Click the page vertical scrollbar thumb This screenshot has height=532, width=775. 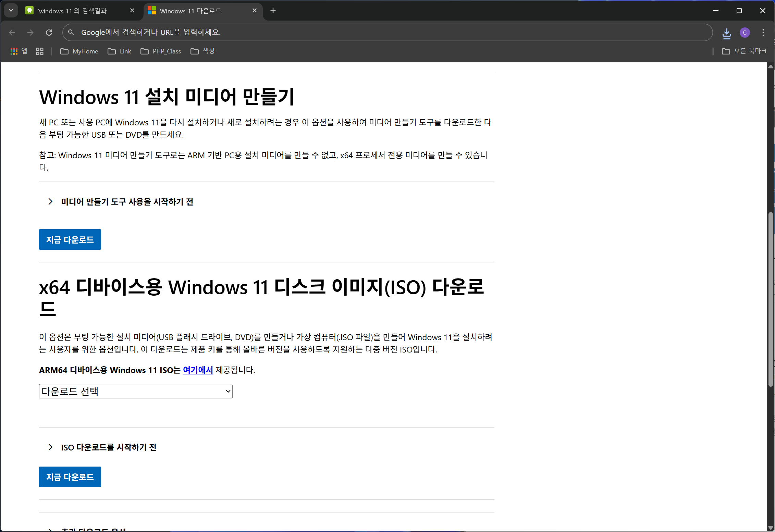(771, 300)
